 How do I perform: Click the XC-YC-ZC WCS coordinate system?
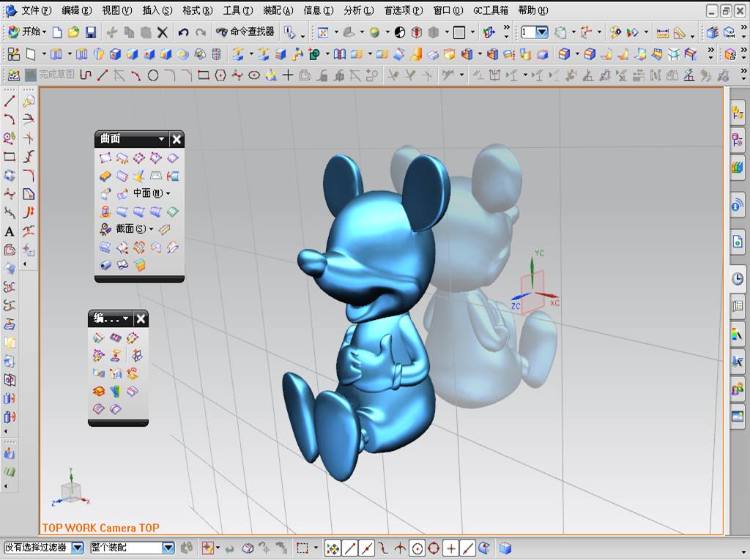click(533, 282)
